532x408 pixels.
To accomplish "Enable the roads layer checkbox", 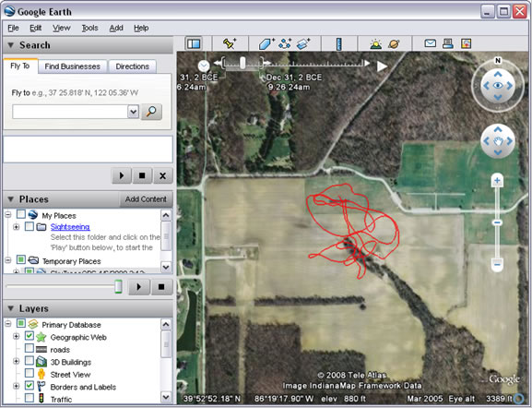I will (x=30, y=348).
